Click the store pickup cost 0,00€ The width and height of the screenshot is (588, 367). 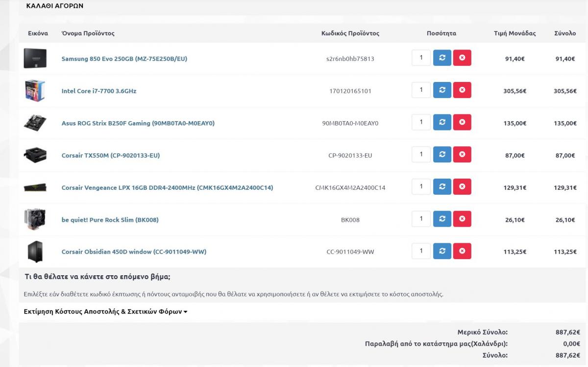click(x=572, y=344)
